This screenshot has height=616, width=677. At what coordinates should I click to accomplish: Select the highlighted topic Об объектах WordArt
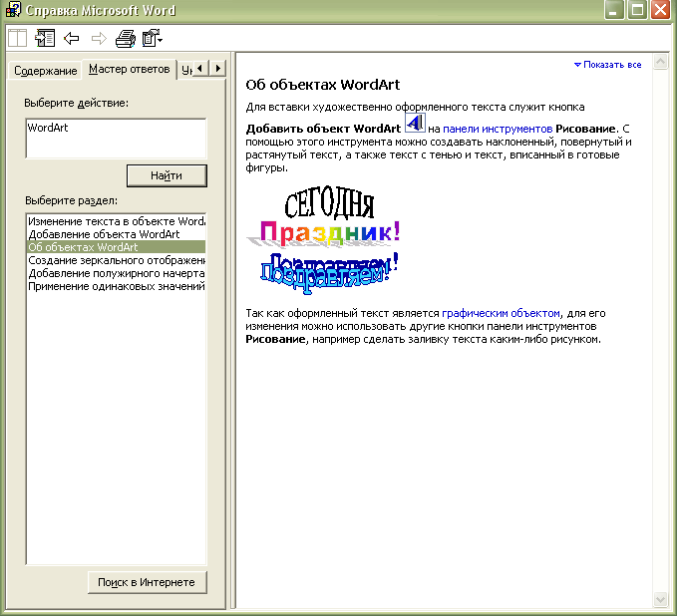point(116,247)
